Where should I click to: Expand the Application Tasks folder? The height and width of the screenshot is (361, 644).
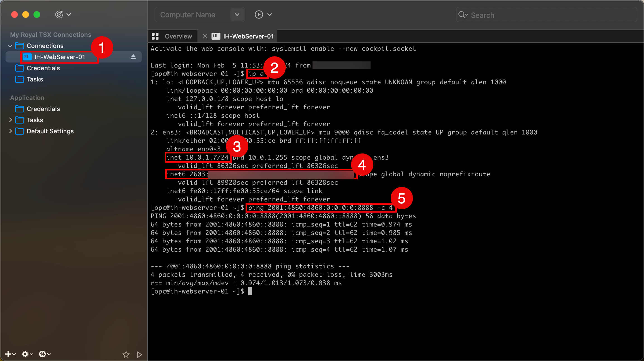tap(10, 120)
